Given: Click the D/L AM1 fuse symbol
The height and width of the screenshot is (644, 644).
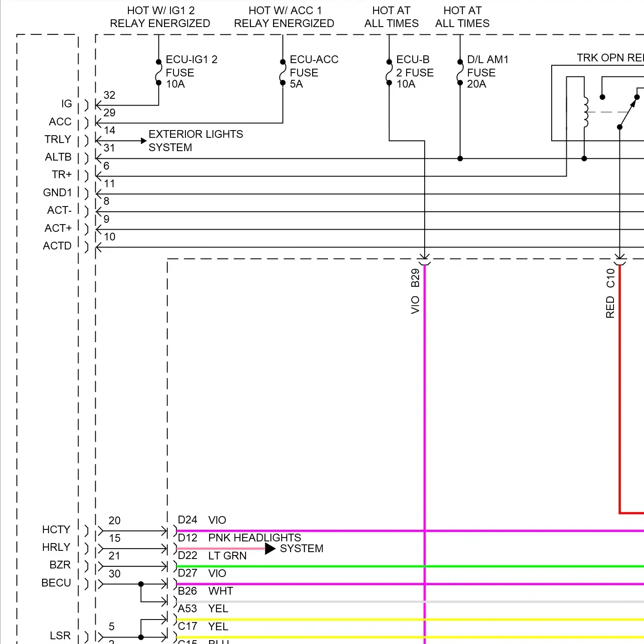Looking at the screenshot, I should pyautogui.click(x=460, y=73).
